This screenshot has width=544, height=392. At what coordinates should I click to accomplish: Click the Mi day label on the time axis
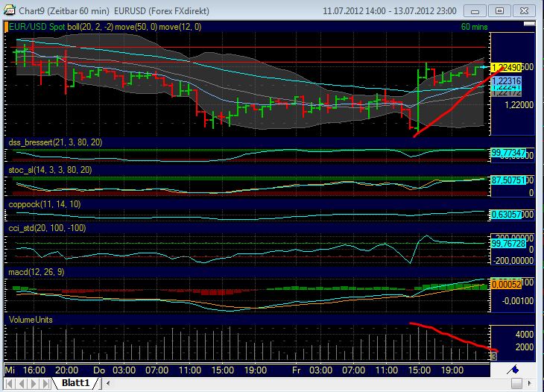(10, 370)
